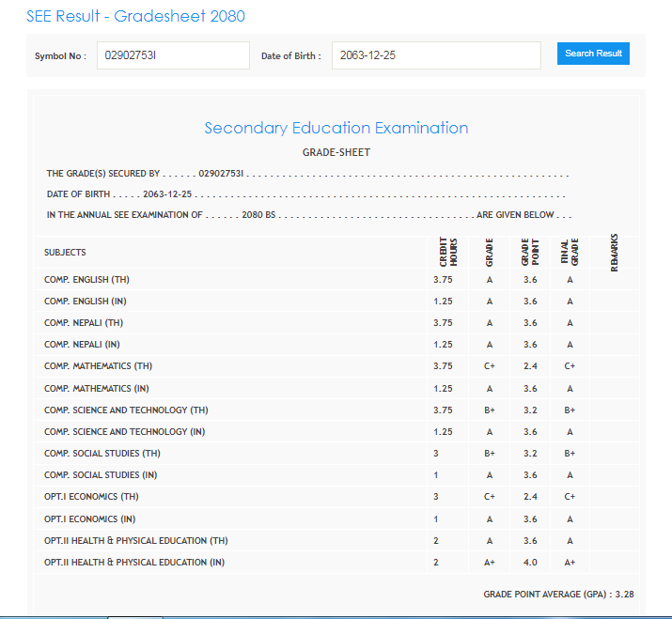
Task: Click the GRADE-SHEET subtitle text
Action: coord(336,152)
